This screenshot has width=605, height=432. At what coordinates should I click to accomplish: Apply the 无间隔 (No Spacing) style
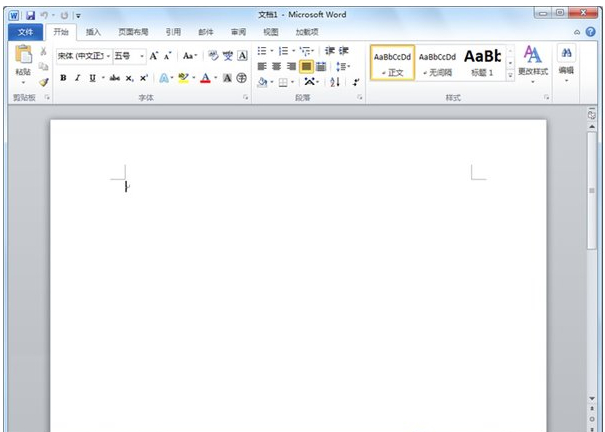[437, 63]
